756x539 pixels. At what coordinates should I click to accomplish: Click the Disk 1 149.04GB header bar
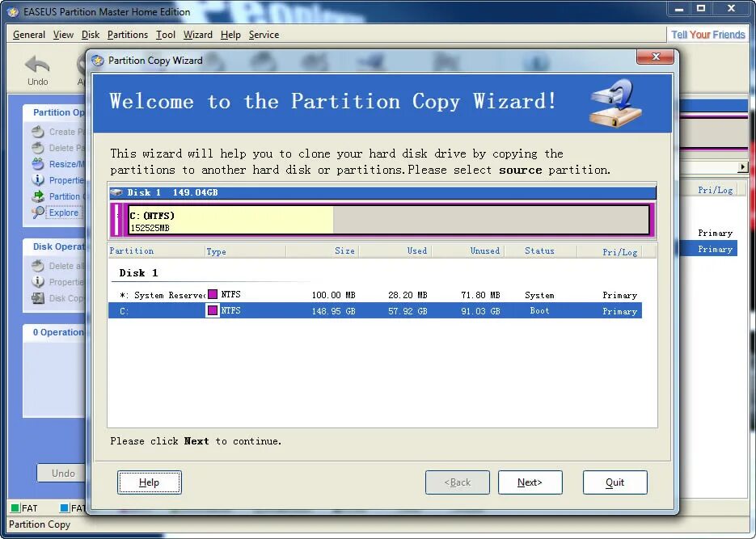click(x=382, y=192)
